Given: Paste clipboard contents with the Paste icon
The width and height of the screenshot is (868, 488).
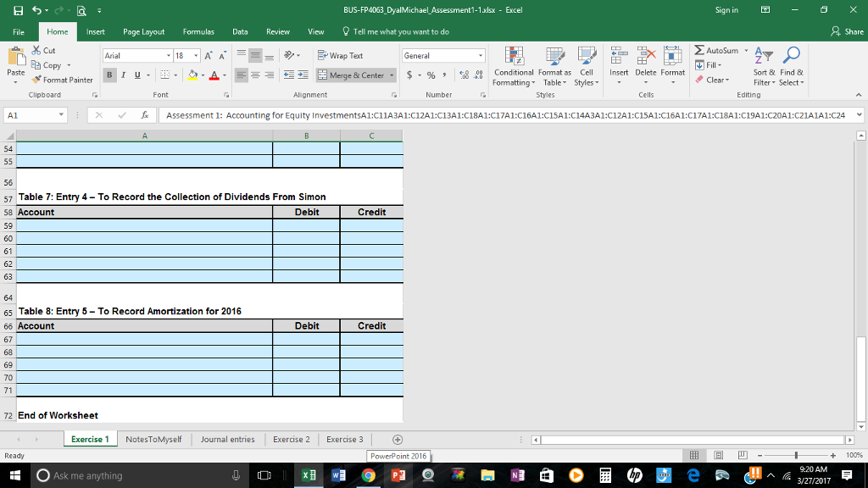Looking at the screenshot, I should tap(16, 57).
